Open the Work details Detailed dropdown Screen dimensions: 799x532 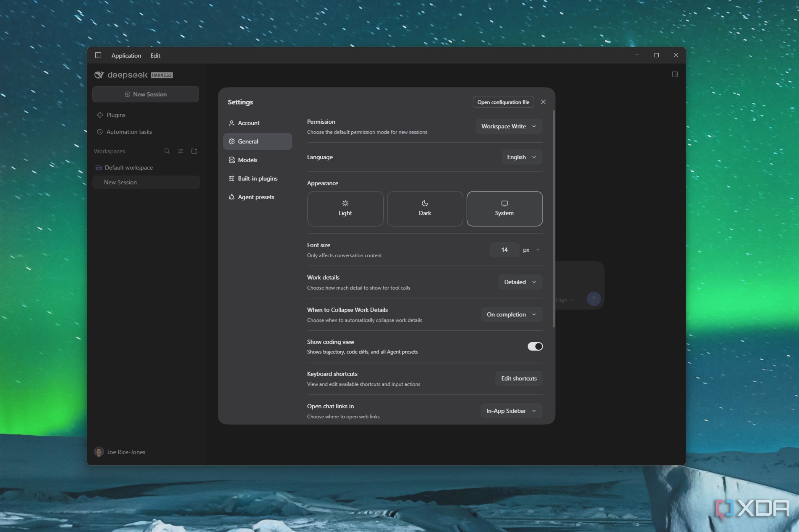coord(520,282)
